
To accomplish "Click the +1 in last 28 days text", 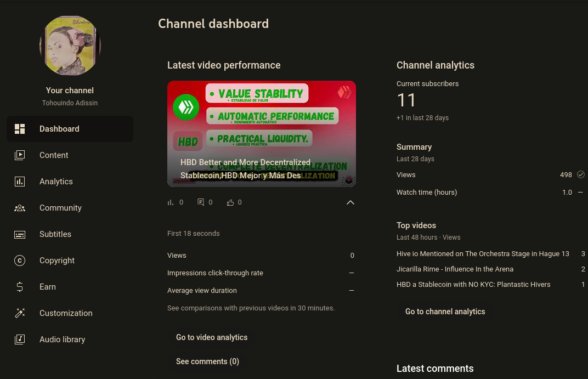I will pyautogui.click(x=422, y=118).
